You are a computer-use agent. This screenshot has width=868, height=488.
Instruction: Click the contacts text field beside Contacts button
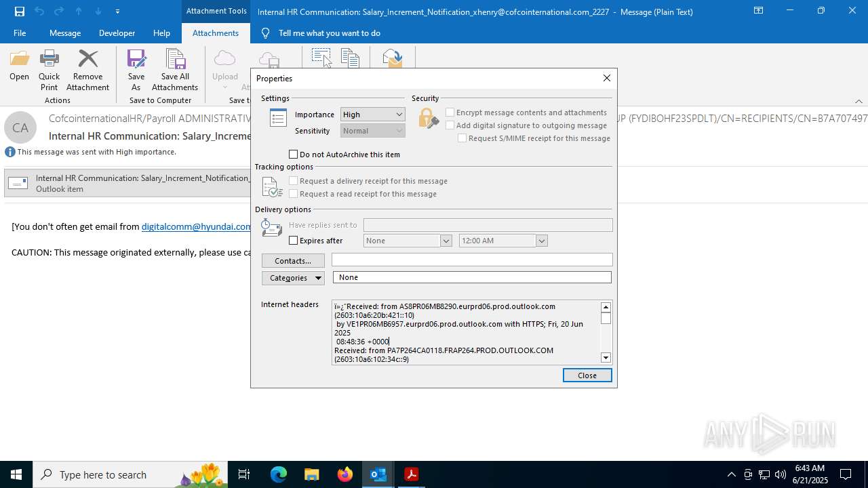tap(472, 260)
